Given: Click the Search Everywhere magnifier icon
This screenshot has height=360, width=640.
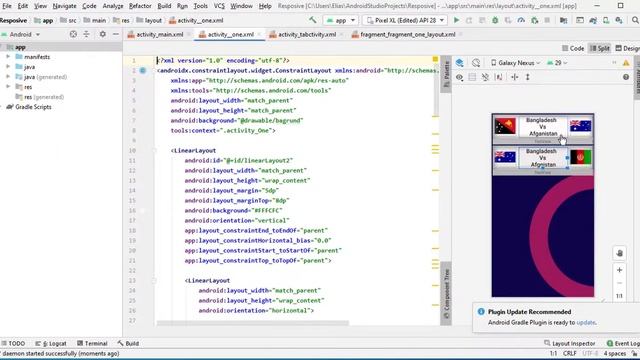Looking at the screenshot, I should [635, 20].
